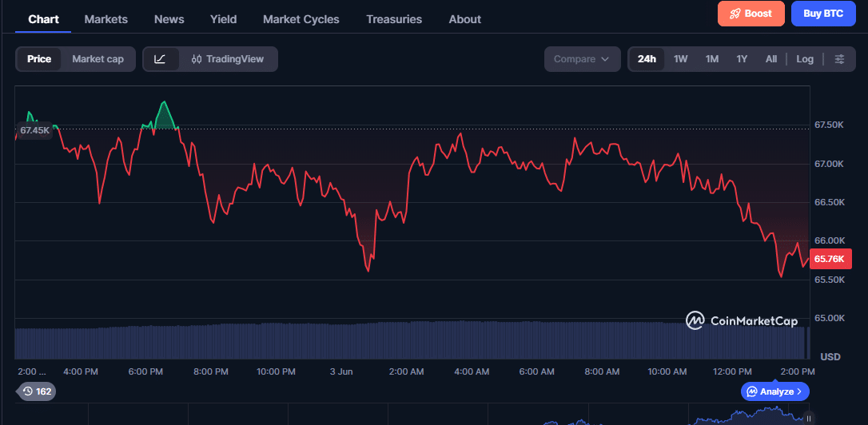Open the Treasuries tab
The height and width of the screenshot is (425, 868).
tap(394, 19)
